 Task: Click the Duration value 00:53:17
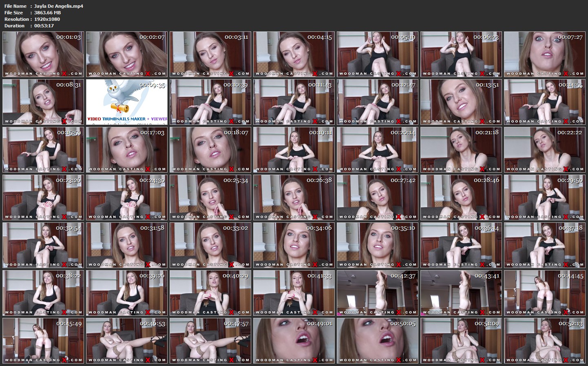[44, 26]
